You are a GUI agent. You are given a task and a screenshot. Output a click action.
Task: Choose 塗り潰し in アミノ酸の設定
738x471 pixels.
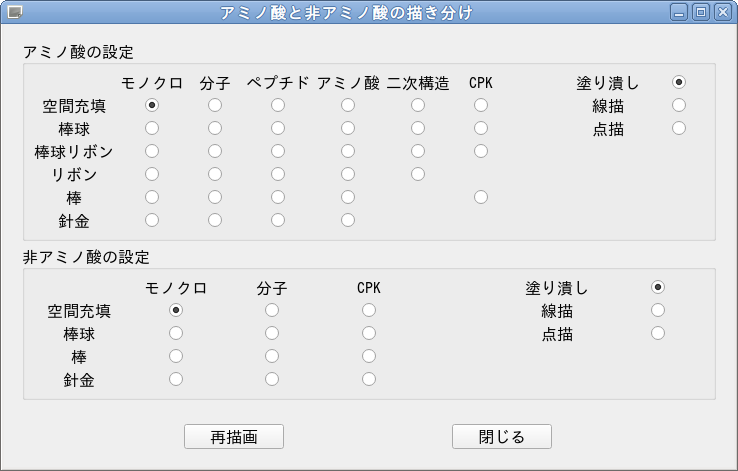[679, 82]
